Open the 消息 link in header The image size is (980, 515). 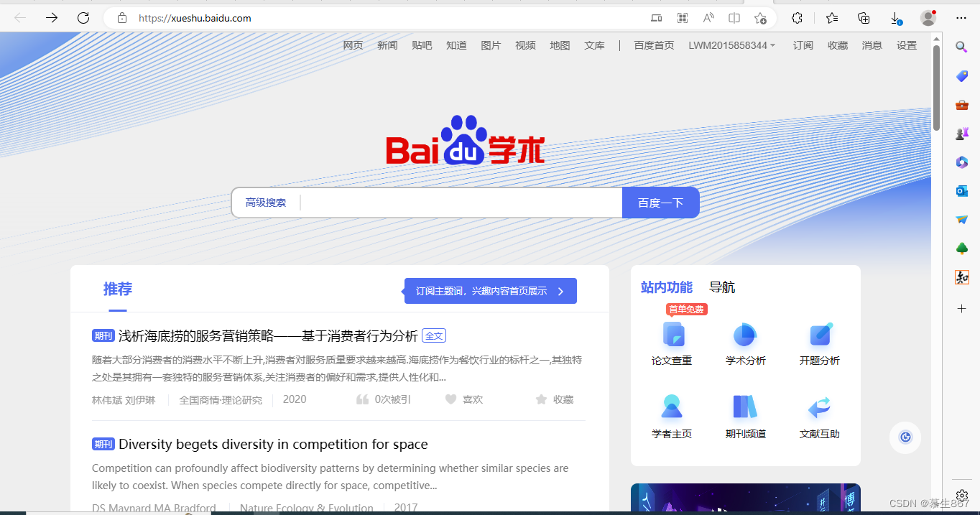(872, 45)
